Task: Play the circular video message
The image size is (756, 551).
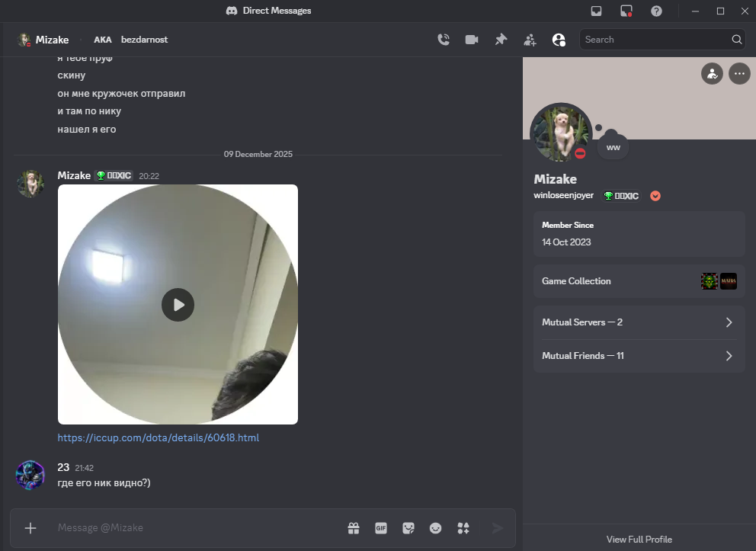Action: click(x=178, y=305)
